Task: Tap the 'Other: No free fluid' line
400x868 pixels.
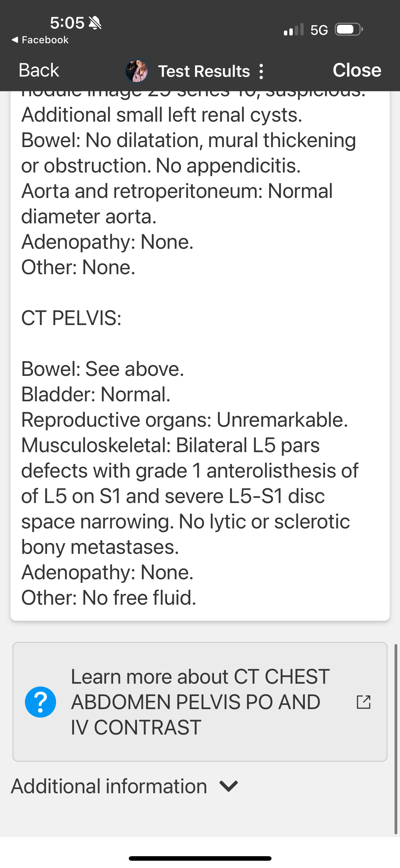Action: click(108, 597)
